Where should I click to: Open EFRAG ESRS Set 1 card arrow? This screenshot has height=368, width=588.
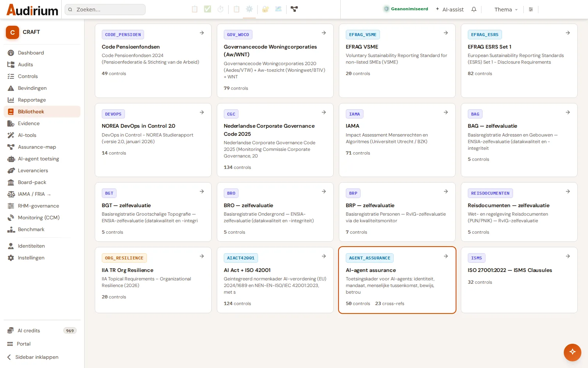(568, 33)
